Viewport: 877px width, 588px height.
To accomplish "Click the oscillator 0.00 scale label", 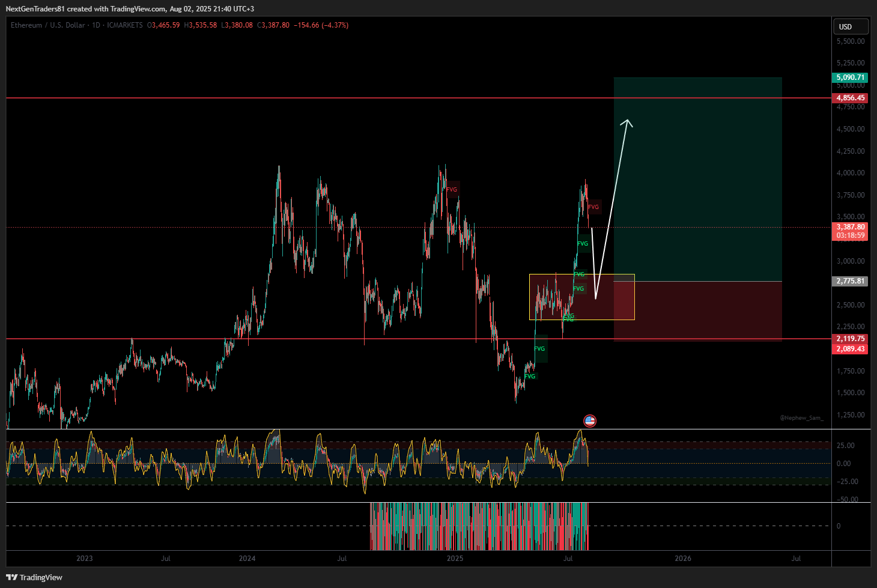I will [x=843, y=464].
